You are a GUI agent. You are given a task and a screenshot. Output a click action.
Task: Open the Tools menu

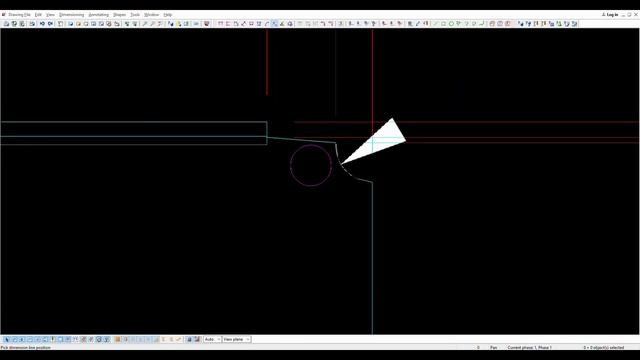[135, 15]
